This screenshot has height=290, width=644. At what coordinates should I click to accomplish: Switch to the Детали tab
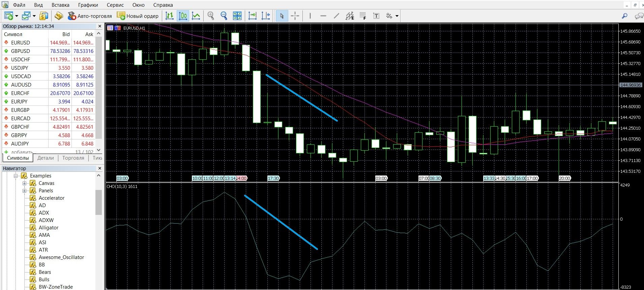tap(46, 158)
